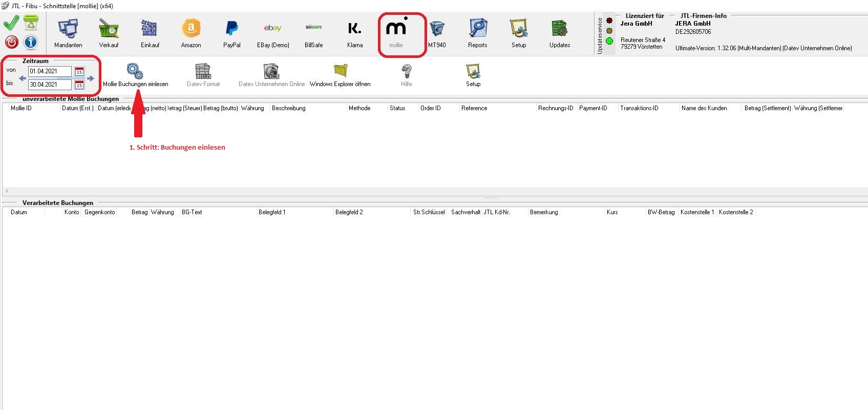868x410 pixels.
Task: Click the blue info icon
Action: point(31,42)
